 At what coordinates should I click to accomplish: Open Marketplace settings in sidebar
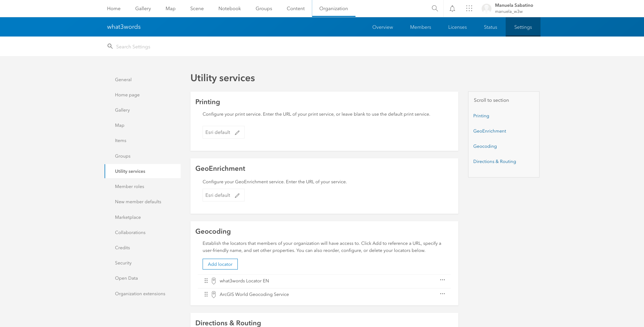point(128,217)
